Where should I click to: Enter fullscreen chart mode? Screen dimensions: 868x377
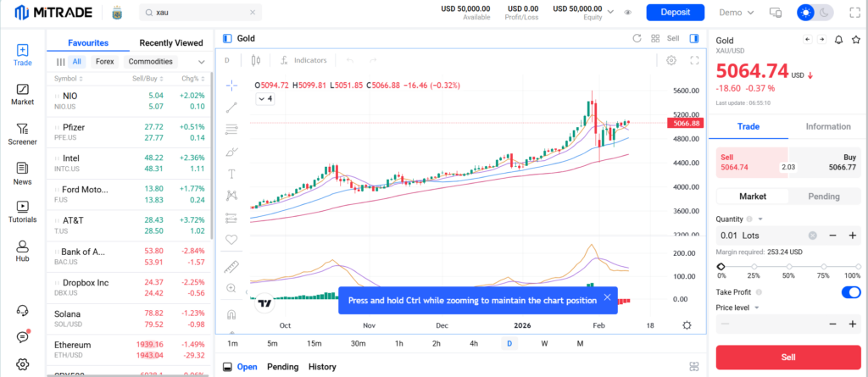click(x=695, y=61)
